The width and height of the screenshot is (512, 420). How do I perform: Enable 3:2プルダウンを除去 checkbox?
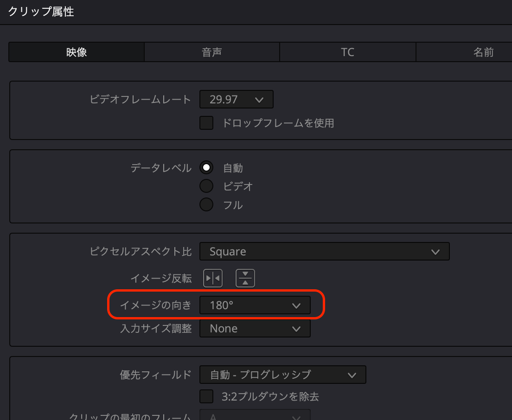click(x=206, y=396)
